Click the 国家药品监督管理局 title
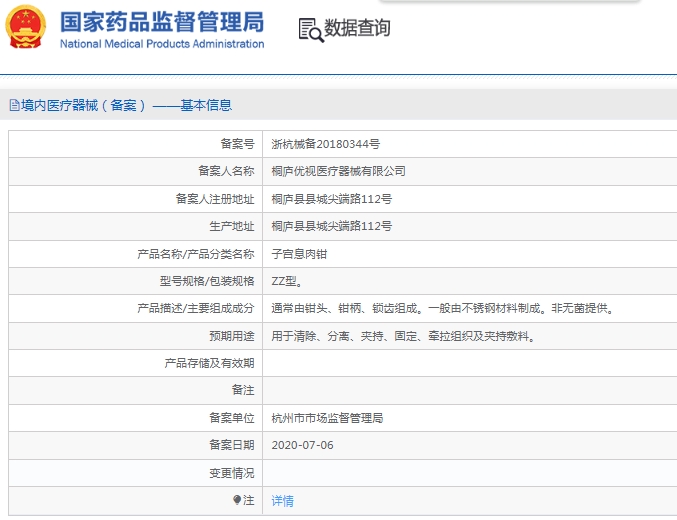677x520 pixels. (162, 22)
